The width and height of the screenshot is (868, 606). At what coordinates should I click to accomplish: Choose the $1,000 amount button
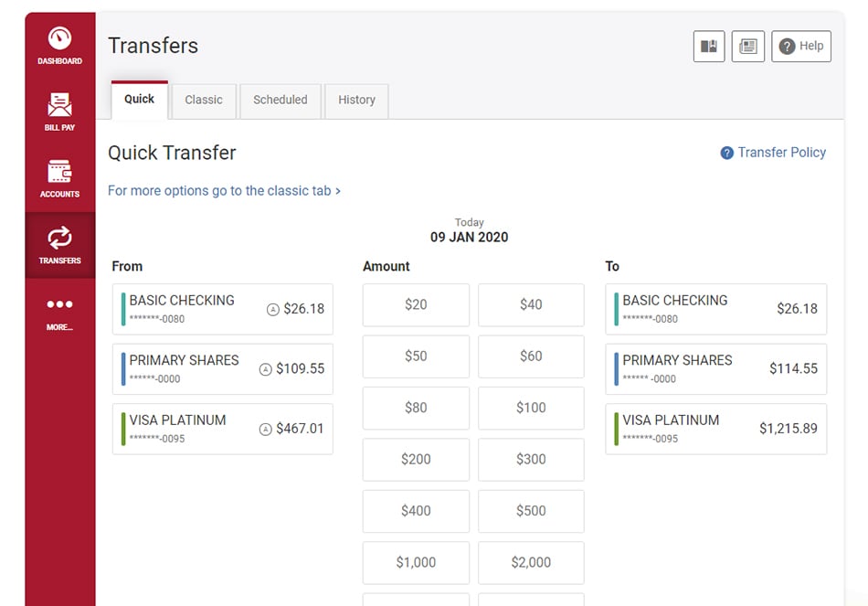click(x=416, y=562)
